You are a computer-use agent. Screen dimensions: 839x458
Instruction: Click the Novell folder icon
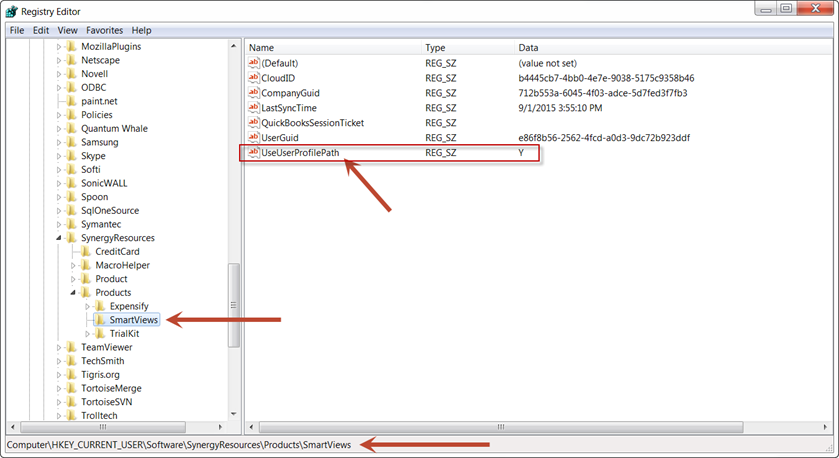72,74
